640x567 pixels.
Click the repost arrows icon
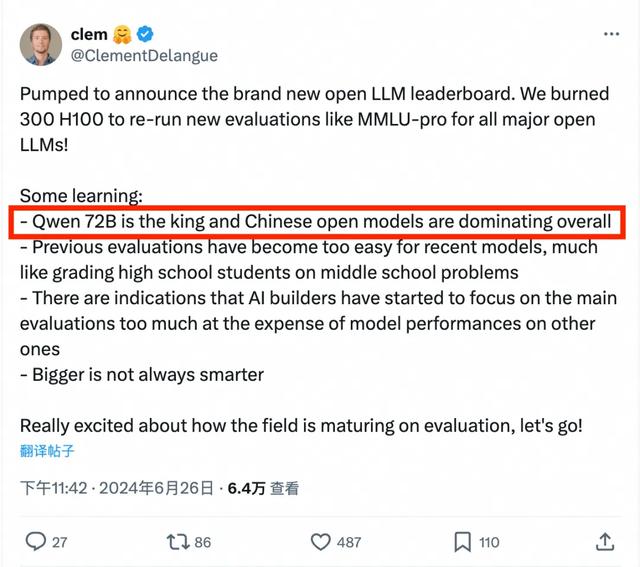point(178,542)
